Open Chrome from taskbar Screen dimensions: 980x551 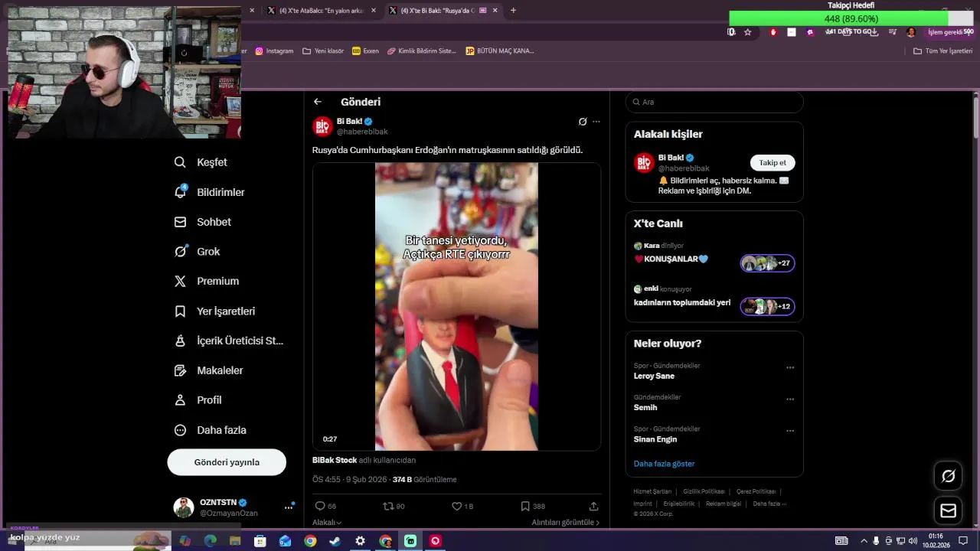point(310,541)
